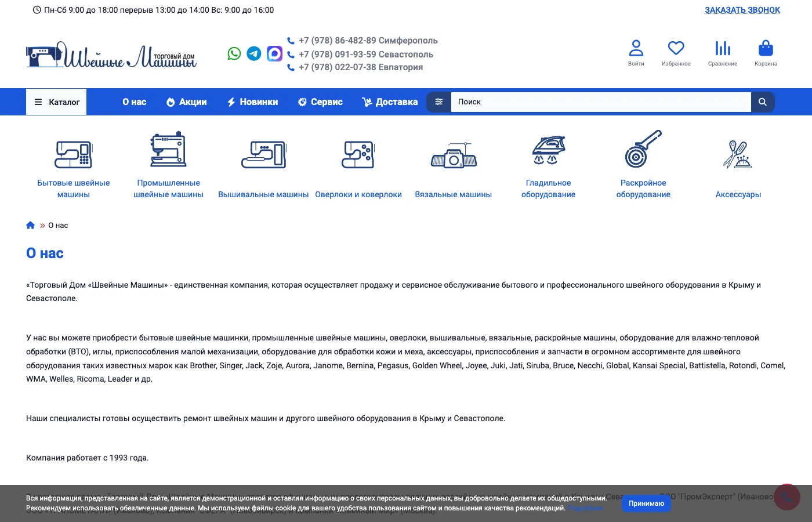Click the floating red phone callback button
This screenshot has height=522, width=812.
(786, 497)
